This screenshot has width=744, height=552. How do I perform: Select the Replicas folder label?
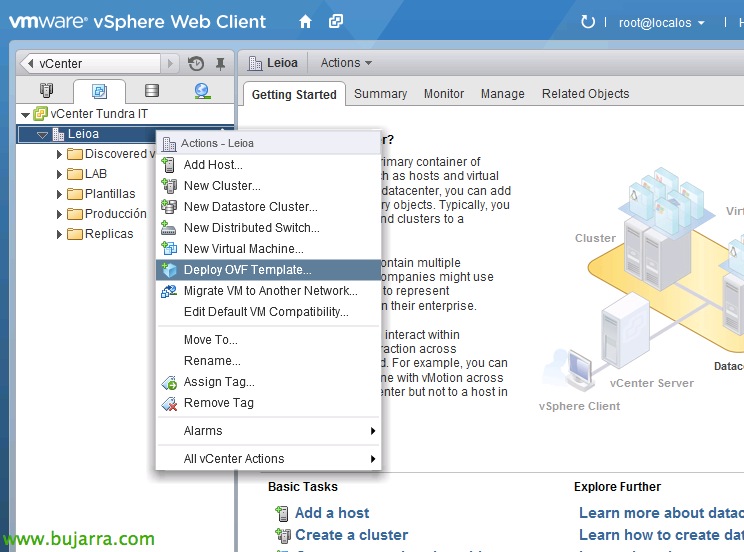tap(109, 234)
